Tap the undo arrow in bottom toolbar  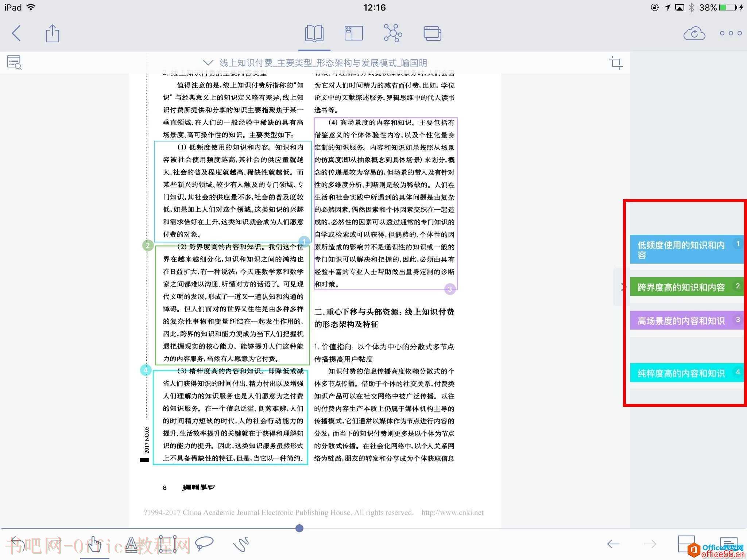(x=18, y=544)
